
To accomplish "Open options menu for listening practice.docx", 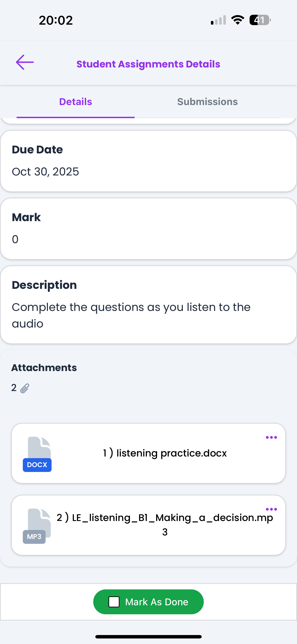I will click(271, 437).
